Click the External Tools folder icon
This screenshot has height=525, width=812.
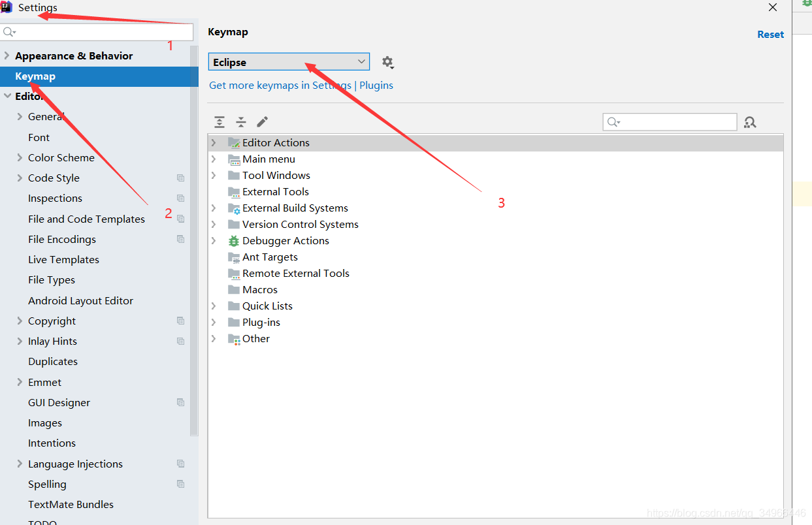tap(234, 192)
